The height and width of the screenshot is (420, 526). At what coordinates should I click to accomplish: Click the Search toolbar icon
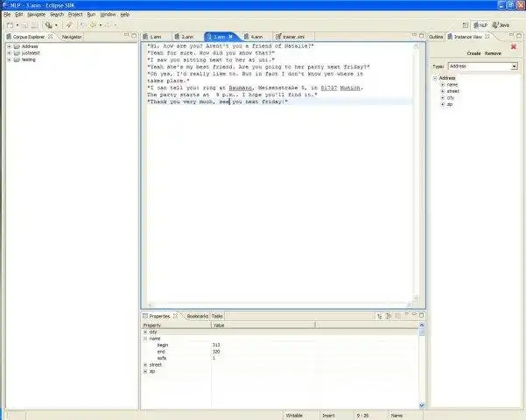coord(49,25)
